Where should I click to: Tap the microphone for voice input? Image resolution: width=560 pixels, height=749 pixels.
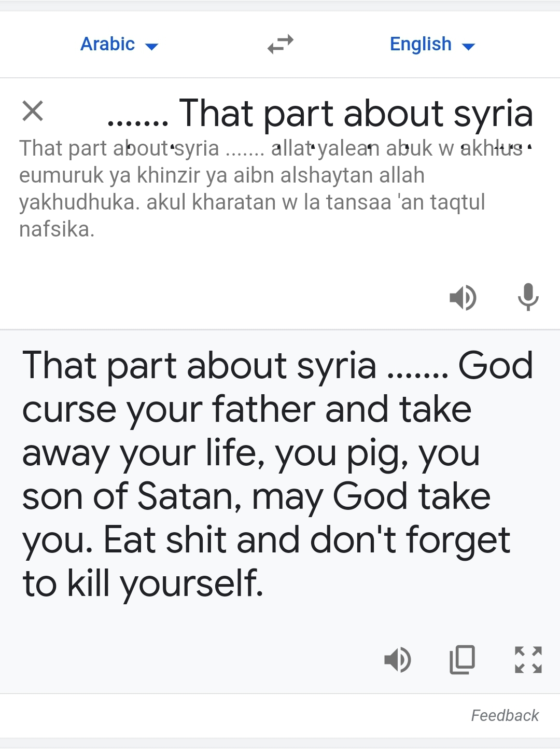528,297
